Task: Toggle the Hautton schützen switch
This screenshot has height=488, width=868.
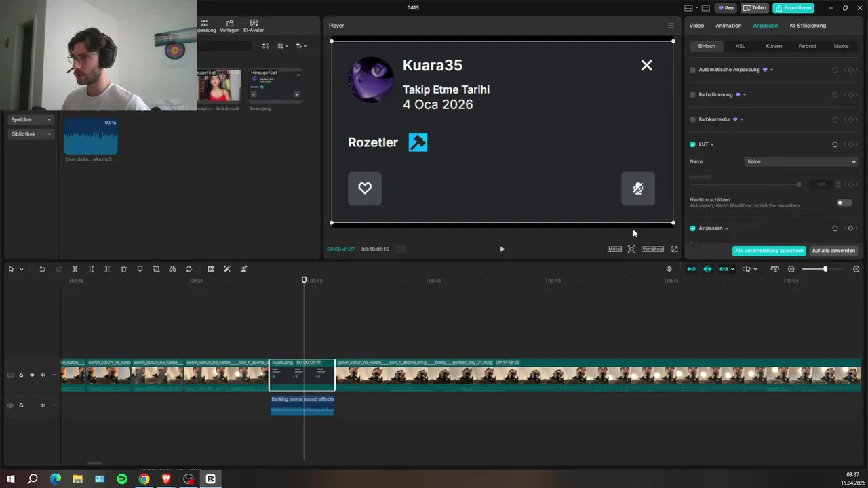Action: (844, 203)
